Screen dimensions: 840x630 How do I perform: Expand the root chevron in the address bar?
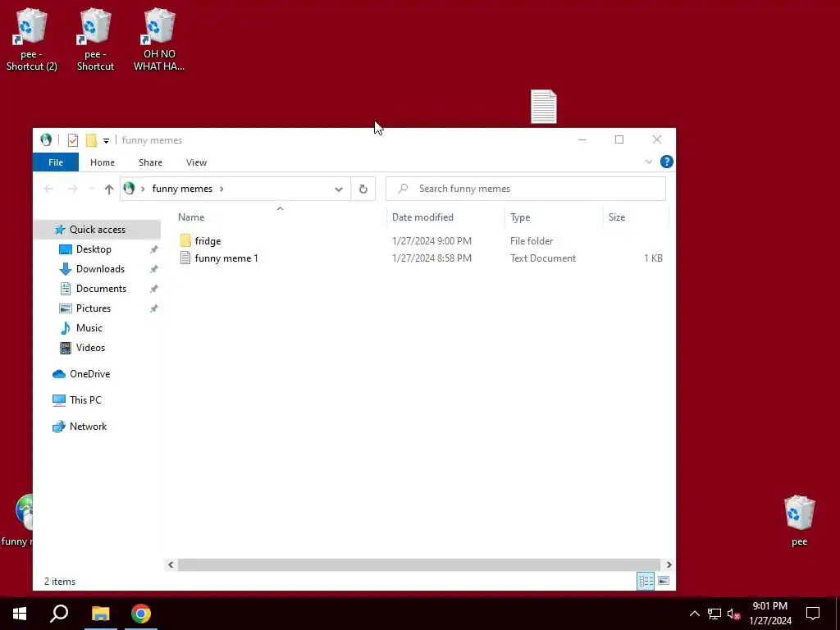click(143, 189)
